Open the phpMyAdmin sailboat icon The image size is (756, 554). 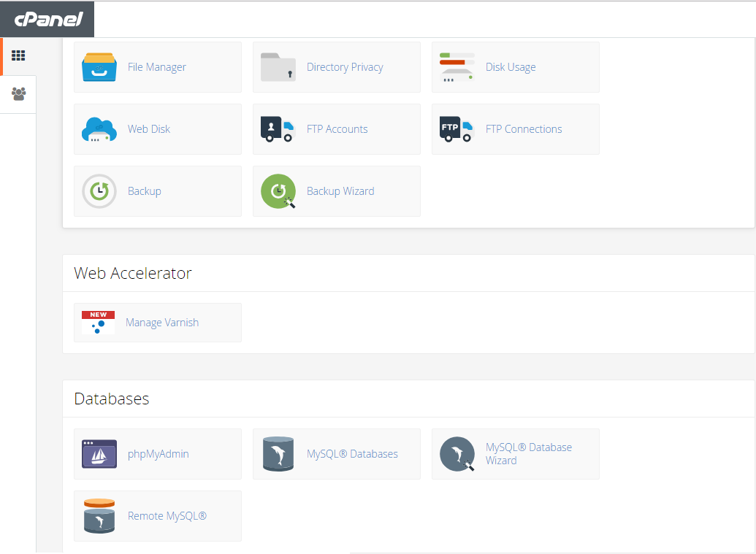click(x=99, y=453)
